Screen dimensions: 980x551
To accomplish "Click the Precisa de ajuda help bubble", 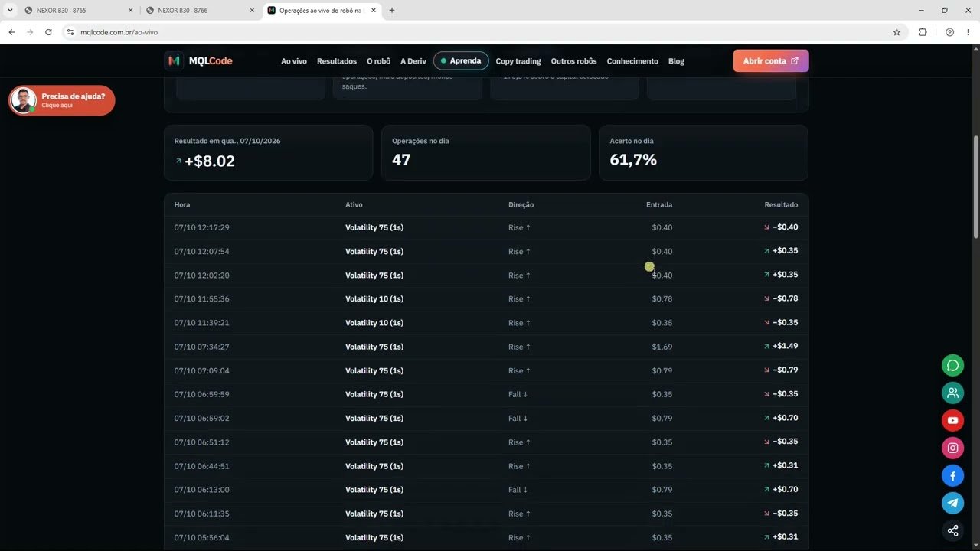I will (x=62, y=100).
